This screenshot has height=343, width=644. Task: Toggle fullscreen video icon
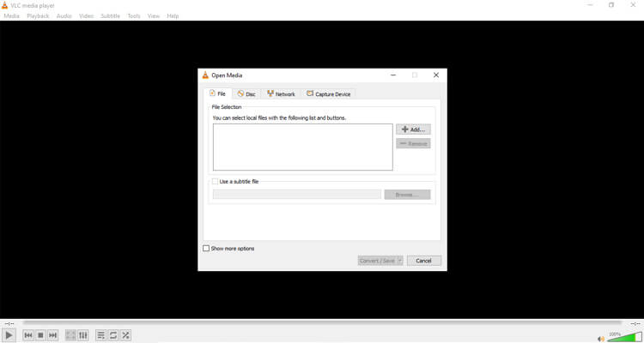pyautogui.click(x=70, y=335)
